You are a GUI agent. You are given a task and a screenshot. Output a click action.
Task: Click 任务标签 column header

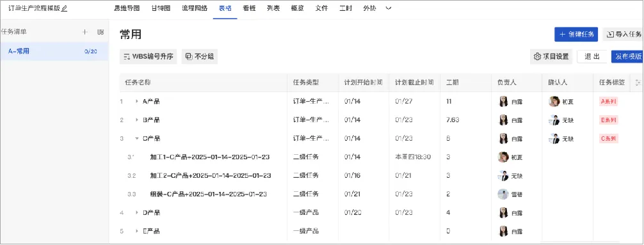[612, 83]
